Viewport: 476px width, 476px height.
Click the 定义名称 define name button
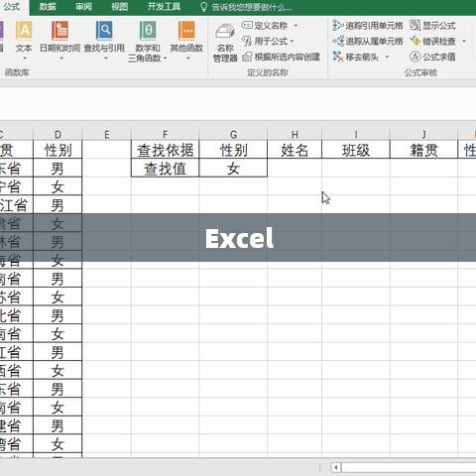(265, 26)
